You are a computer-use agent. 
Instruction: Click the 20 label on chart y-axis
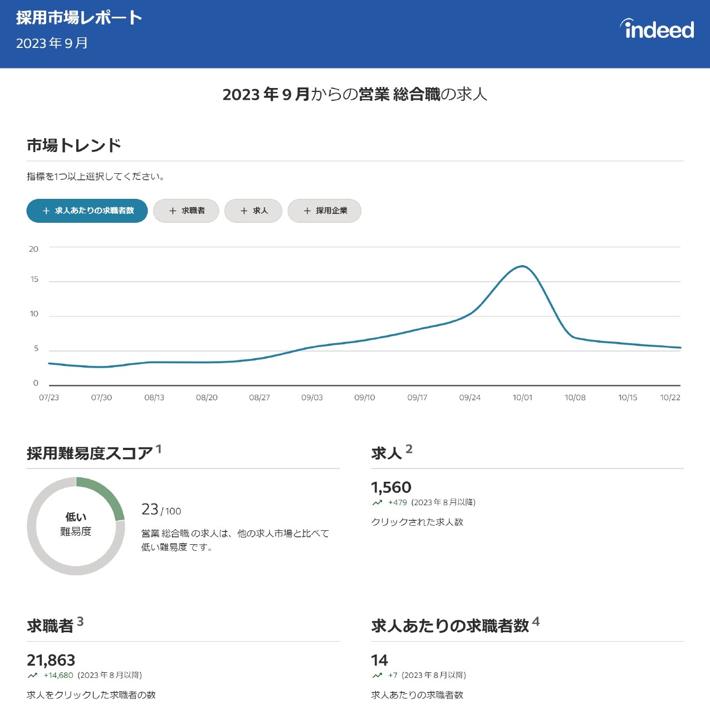(34, 249)
